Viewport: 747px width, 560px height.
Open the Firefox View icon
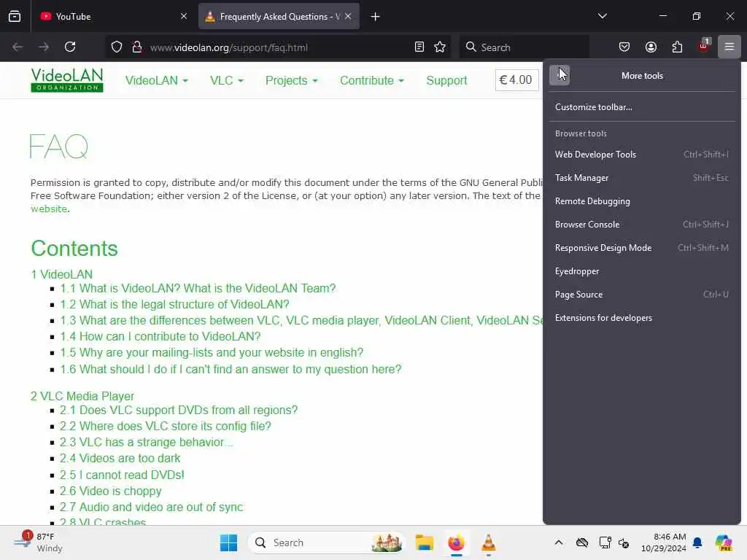coord(15,17)
